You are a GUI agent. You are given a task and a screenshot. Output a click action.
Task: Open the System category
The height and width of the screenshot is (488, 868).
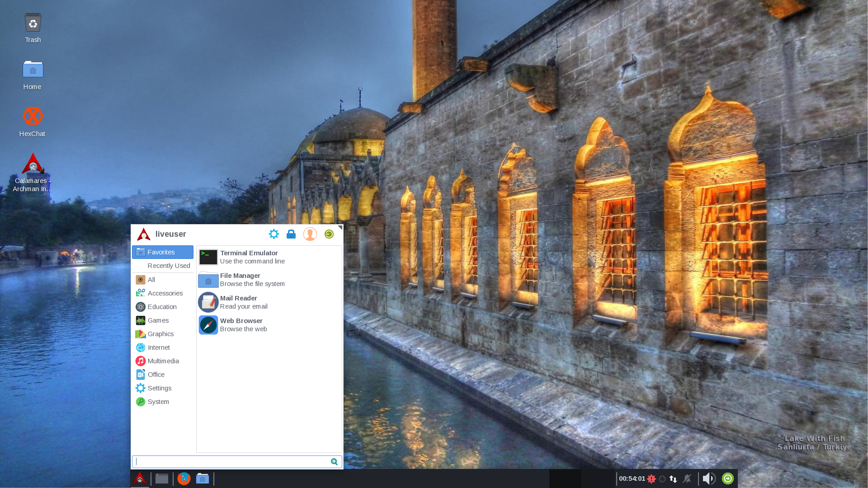coord(163,402)
